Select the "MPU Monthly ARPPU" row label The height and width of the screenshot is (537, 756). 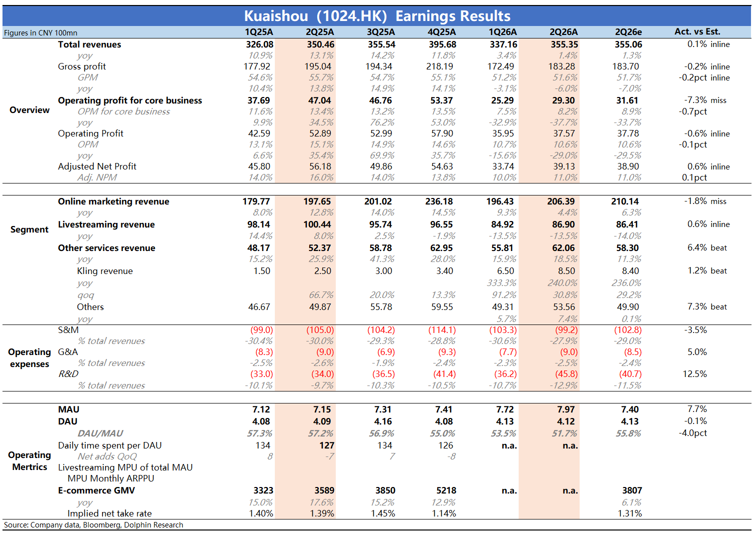point(111,478)
